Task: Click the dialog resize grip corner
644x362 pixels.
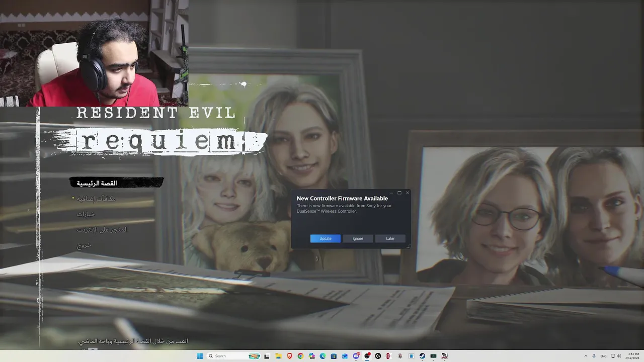Action: click(x=408, y=246)
